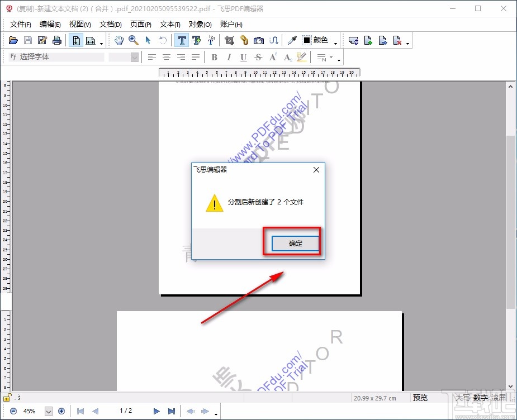Click the delete page icon

pyautogui.click(x=397, y=41)
